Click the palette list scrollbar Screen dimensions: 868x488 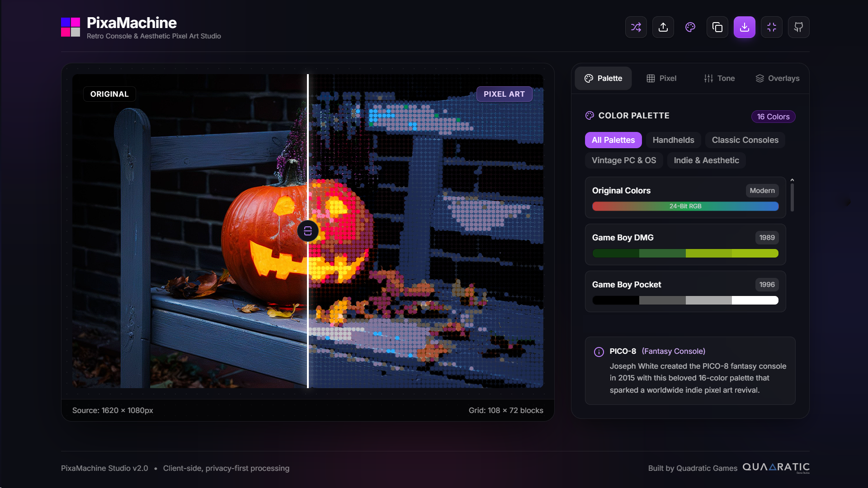pos(792,197)
